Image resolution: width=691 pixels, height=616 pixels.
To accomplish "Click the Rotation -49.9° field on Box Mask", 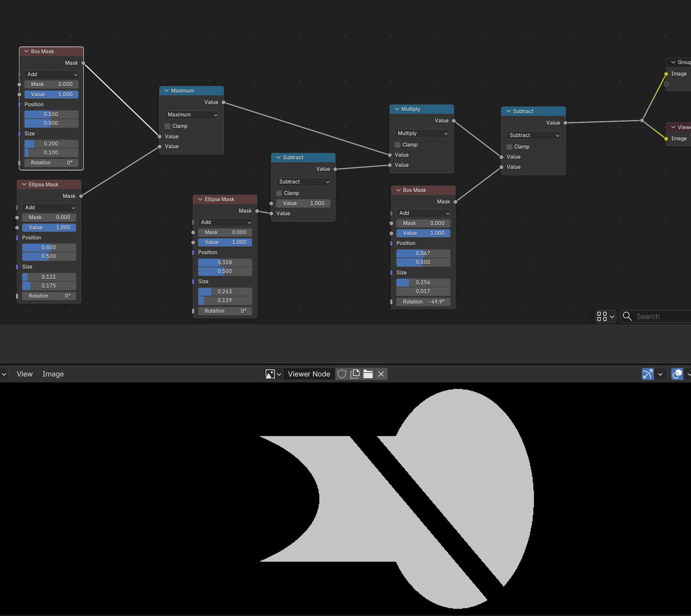I will pos(423,302).
